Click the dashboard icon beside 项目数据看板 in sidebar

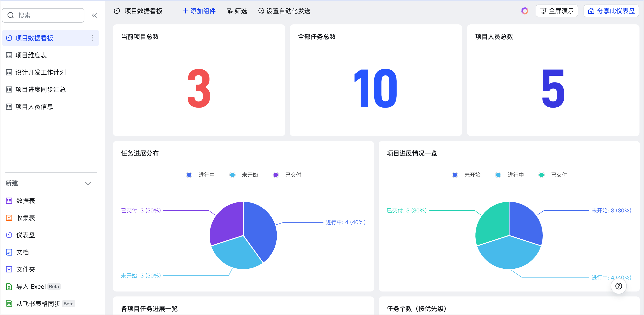(9, 38)
